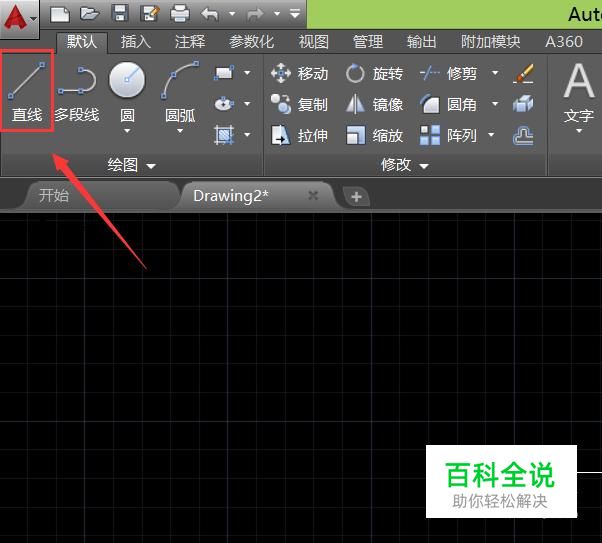This screenshot has height=543, width=602.
Task: Switch to the 视图 ribbon tab
Action: (314, 42)
